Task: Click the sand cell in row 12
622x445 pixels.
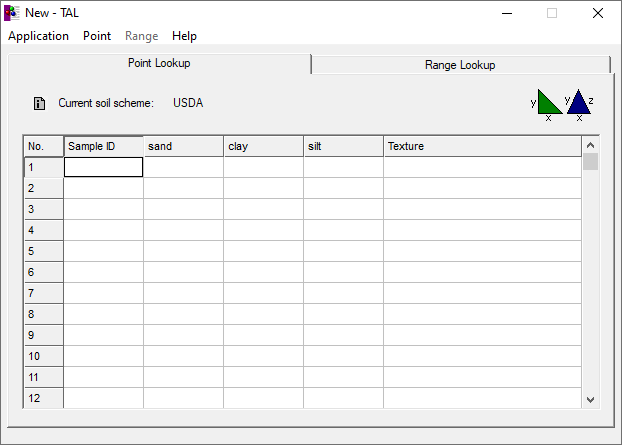Action: click(x=184, y=398)
